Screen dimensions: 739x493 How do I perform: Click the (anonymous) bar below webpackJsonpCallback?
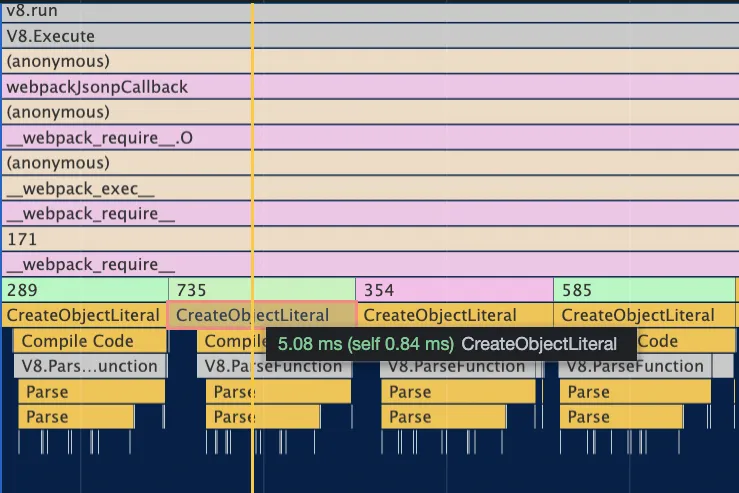[x=370, y=112]
